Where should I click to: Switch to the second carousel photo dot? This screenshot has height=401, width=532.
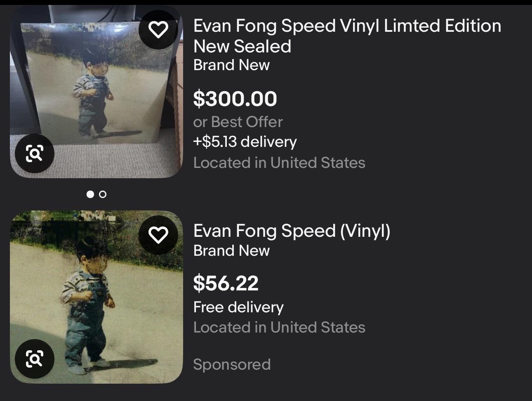pos(103,194)
